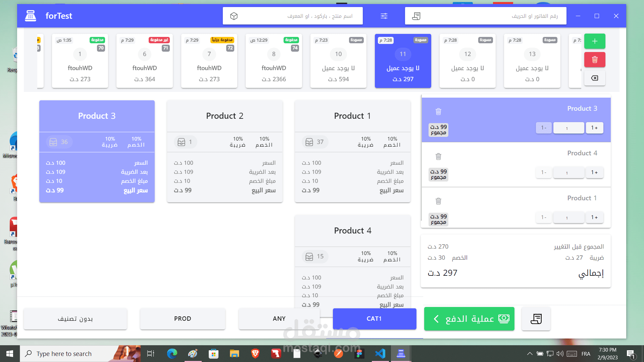The height and width of the screenshot is (362, 644).
Task: Remove Product 1 from cart with trash icon
Action: (x=438, y=201)
